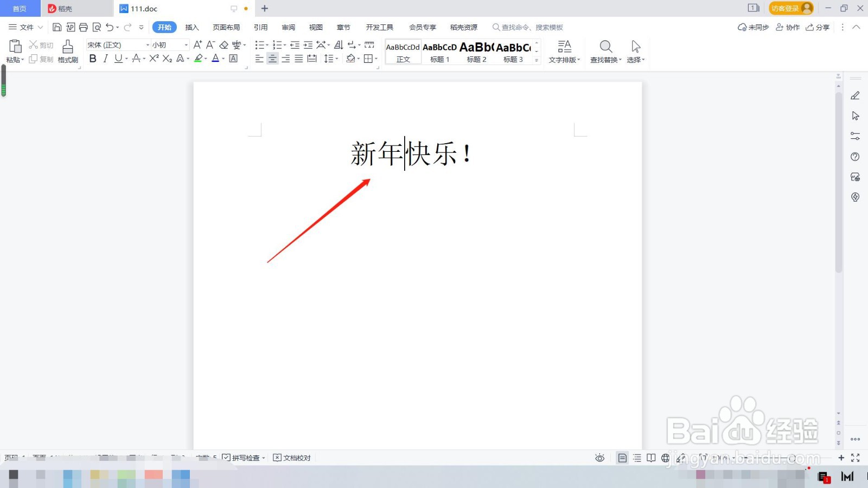Open the font size 小初 dropdown

click(x=186, y=45)
